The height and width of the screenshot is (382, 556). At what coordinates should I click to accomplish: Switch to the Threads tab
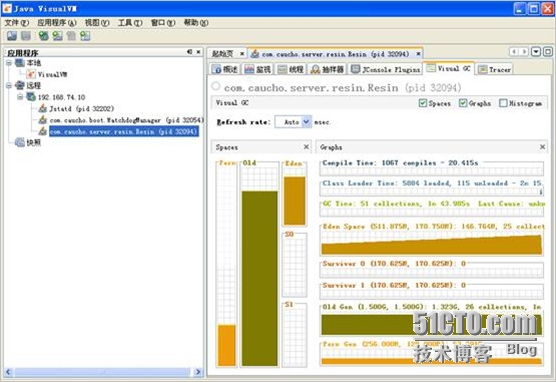(x=291, y=69)
